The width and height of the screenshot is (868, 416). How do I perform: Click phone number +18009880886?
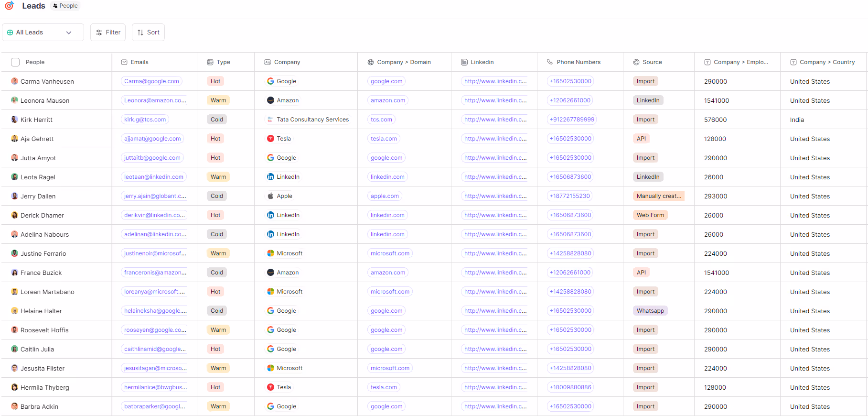pyautogui.click(x=570, y=387)
